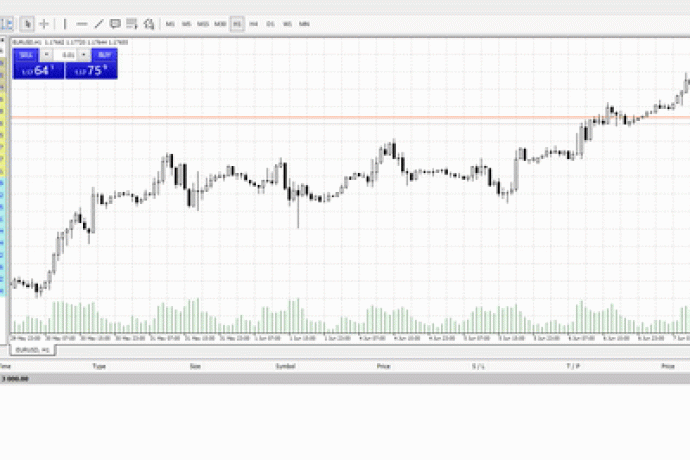690x460 pixels.
Task: Increase lot volume with right stepper arrow
Action: 84,55
